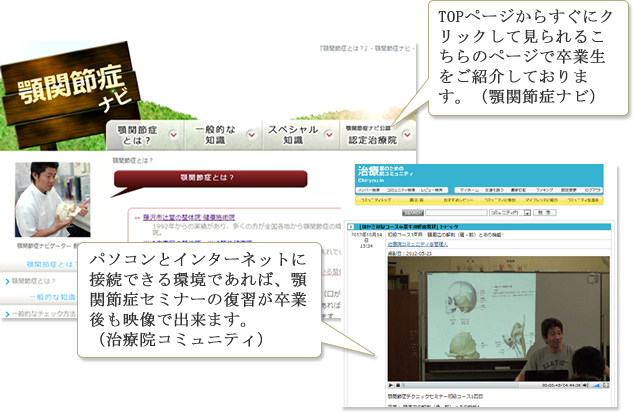Open the 治療院コミュニティ＠管理人 author link
Image resolution: width=633 pixels, height=412 pixels.
click(x=417, y=244)
